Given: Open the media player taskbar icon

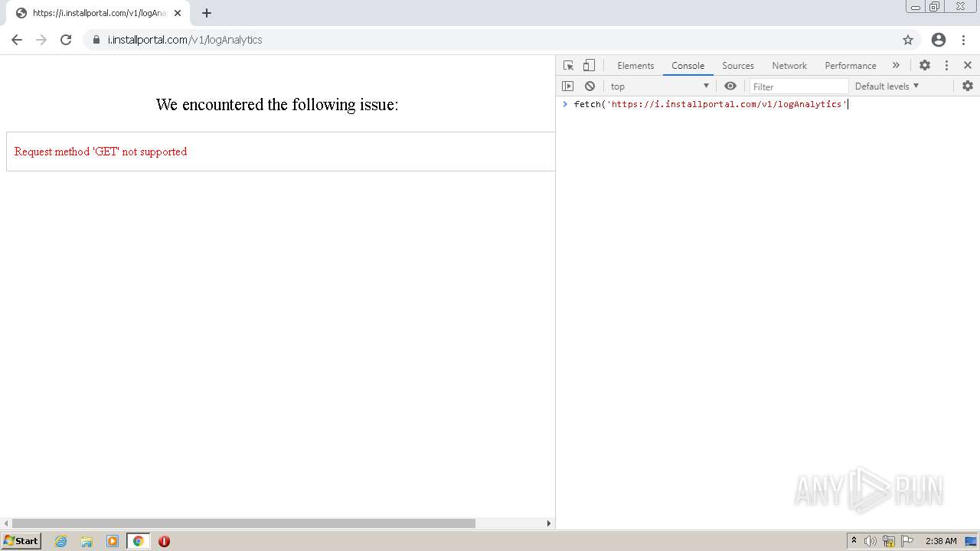Looking at the screenshot, I should point(113,541).
